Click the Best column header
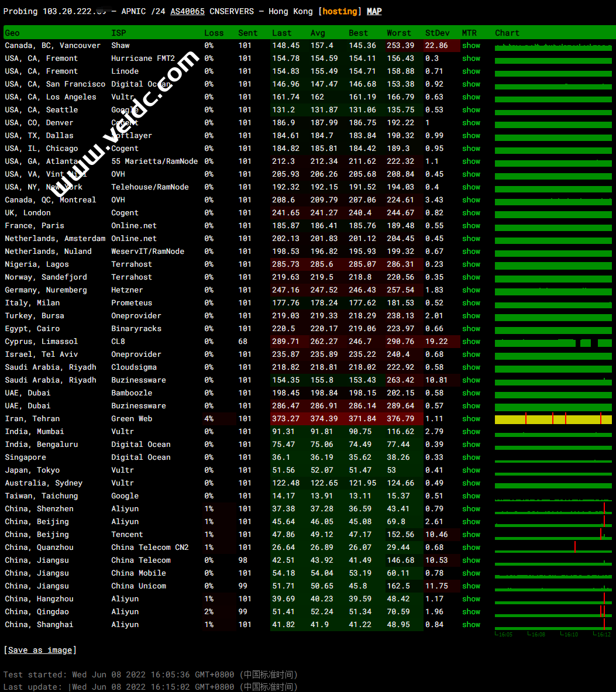Image resolution: width=616 pixels, height=692 pixels. 358,33
